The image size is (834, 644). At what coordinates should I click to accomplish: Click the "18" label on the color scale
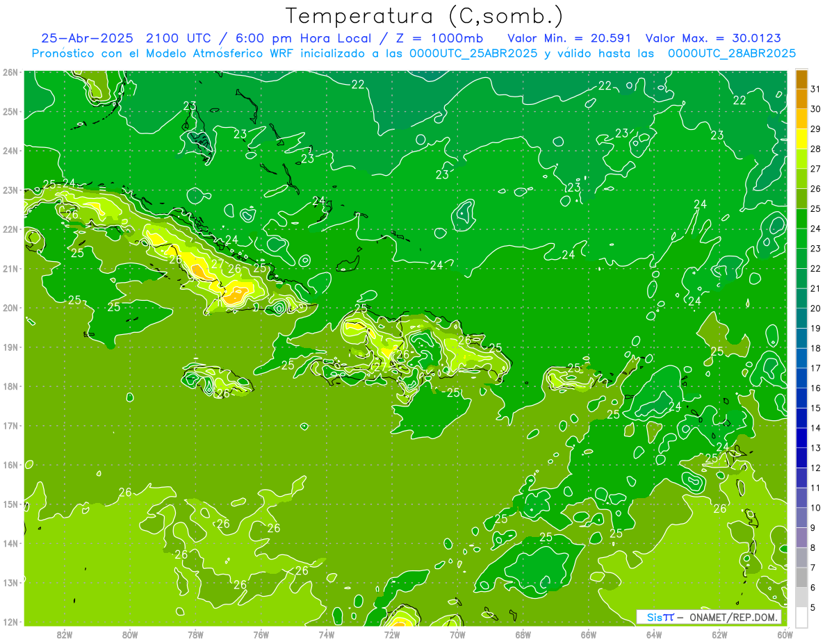point(815,348)
